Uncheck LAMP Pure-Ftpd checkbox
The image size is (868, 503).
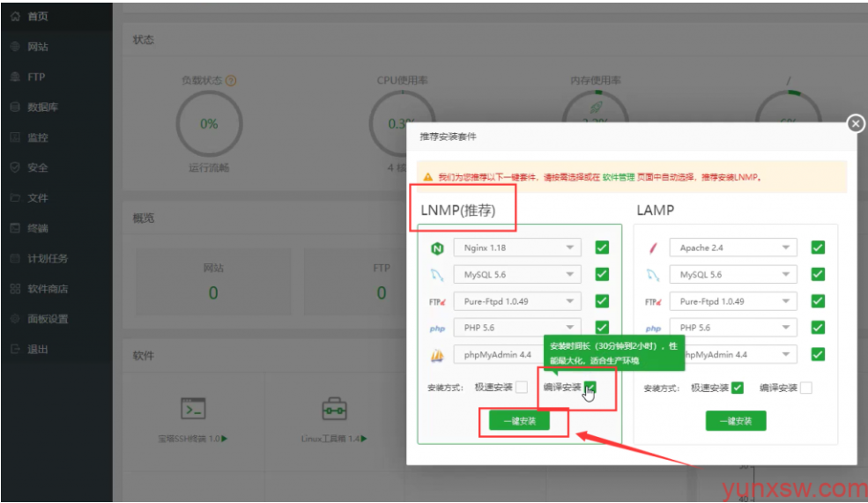coord(818,301)
